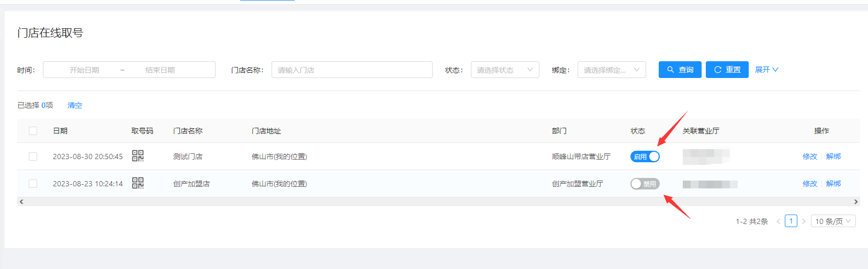868x269 pixels.
Task: Click 取号码 column header
Action: (142, 131)
